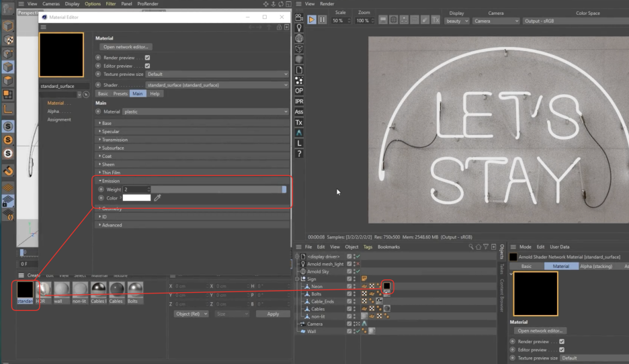Toggle globe display button in IPR toolbar
Viewport: 629px width, 364px height.
coord(394,20)
